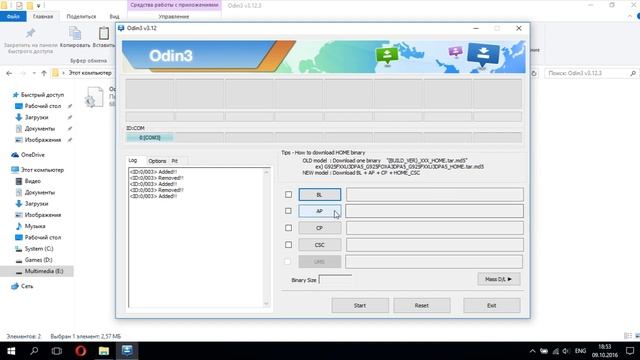Click the BL file path field
640x360 pixels.
point(435,195)
